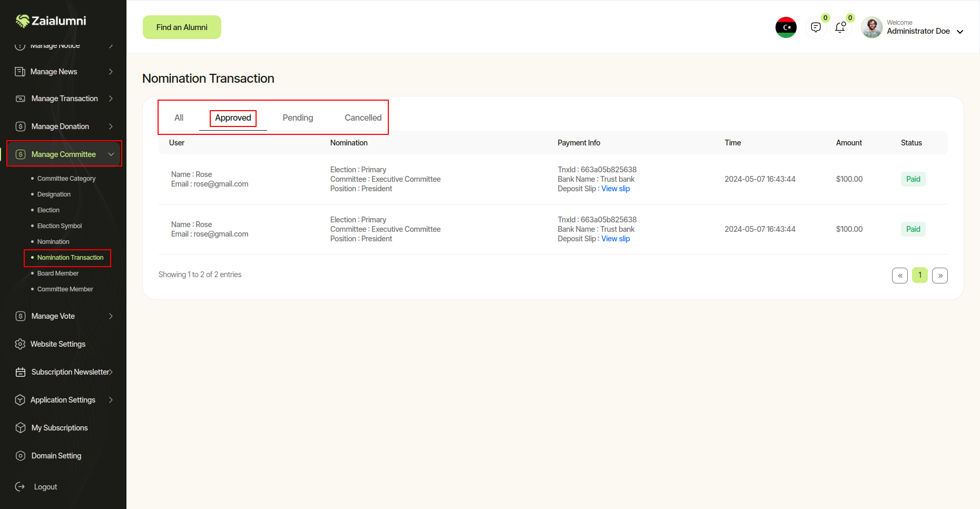This screenshot has height=509, width=980.
Task: Click the Manage News sidebar icon
Action: click(20, 72)
